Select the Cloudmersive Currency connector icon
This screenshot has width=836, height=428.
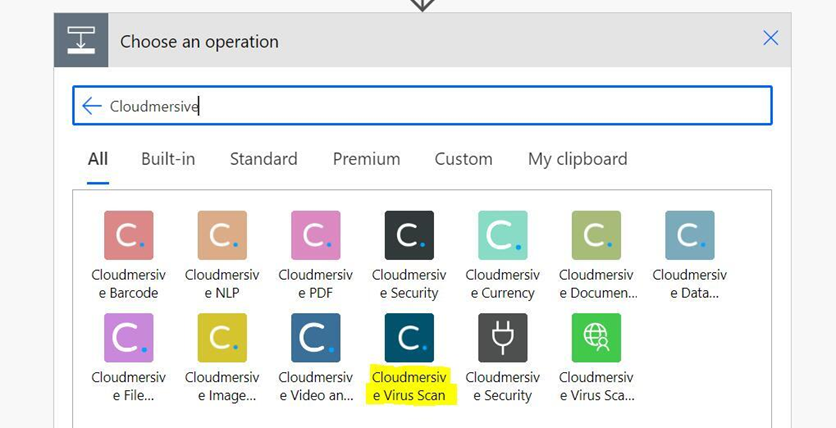coord(503,235)
